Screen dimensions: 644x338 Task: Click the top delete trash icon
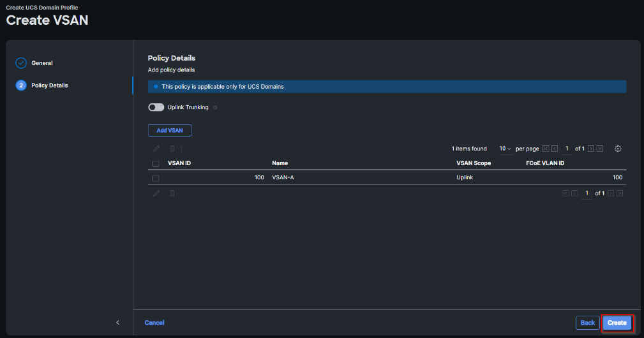172,149
